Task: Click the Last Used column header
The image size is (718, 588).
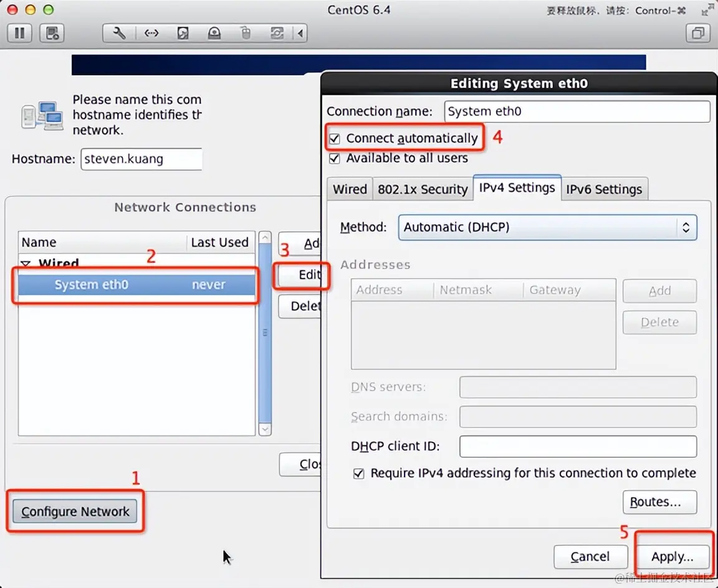Action: (x=220, y=242)
